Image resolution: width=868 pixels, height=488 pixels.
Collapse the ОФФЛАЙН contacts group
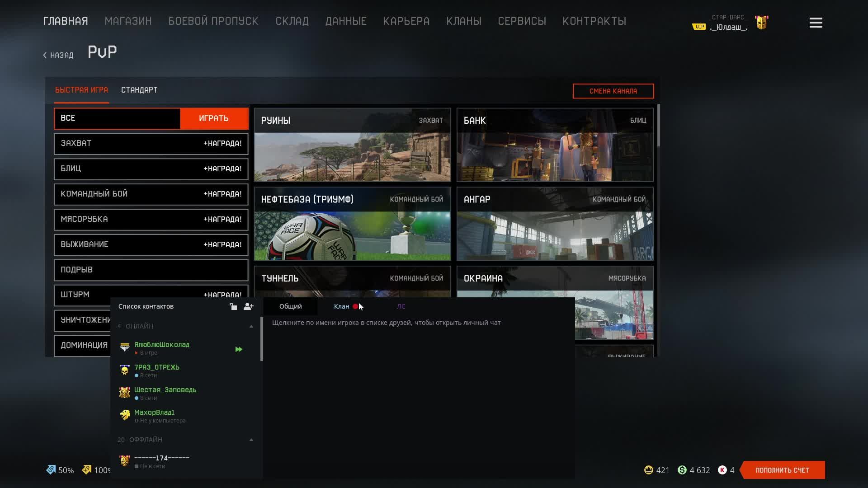pos(251,440)
